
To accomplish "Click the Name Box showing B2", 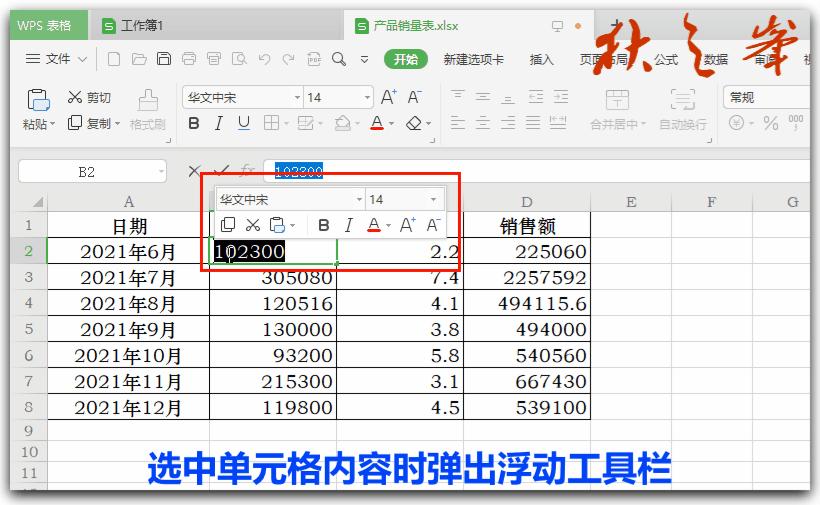I will click(92, 171).
